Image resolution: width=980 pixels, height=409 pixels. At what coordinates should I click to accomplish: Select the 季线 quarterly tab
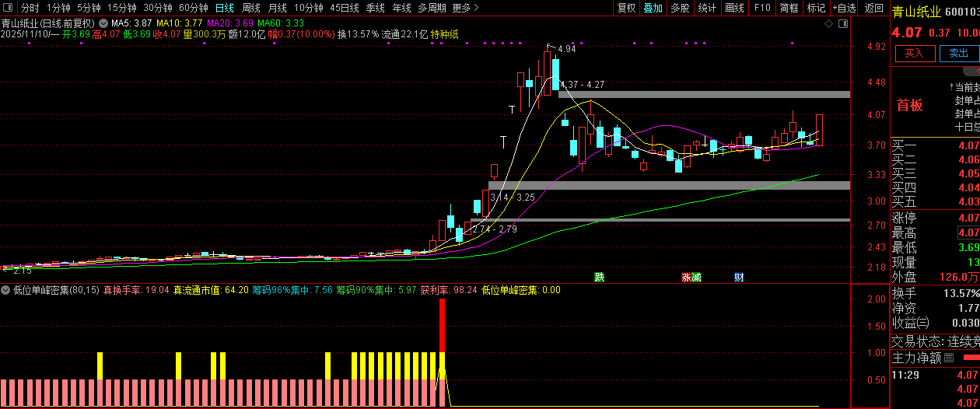(376, 8)
